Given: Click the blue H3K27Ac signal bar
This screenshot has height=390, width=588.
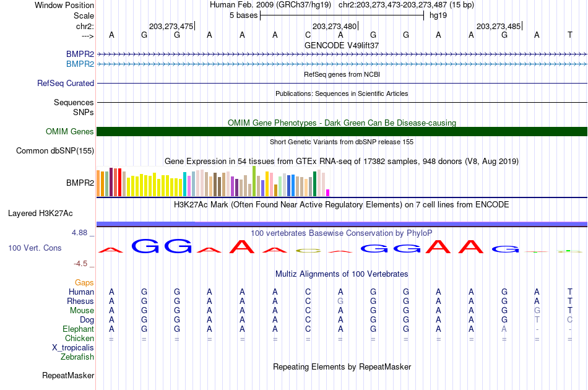Looking at the screenshot, I should click(342, 224).
